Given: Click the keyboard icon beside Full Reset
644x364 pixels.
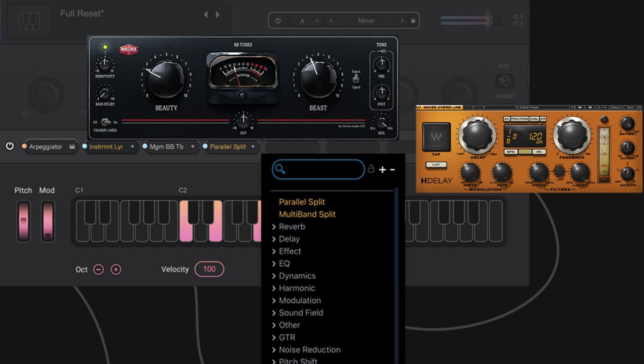Looking at the screenshot, I should [x=30, y=21].
